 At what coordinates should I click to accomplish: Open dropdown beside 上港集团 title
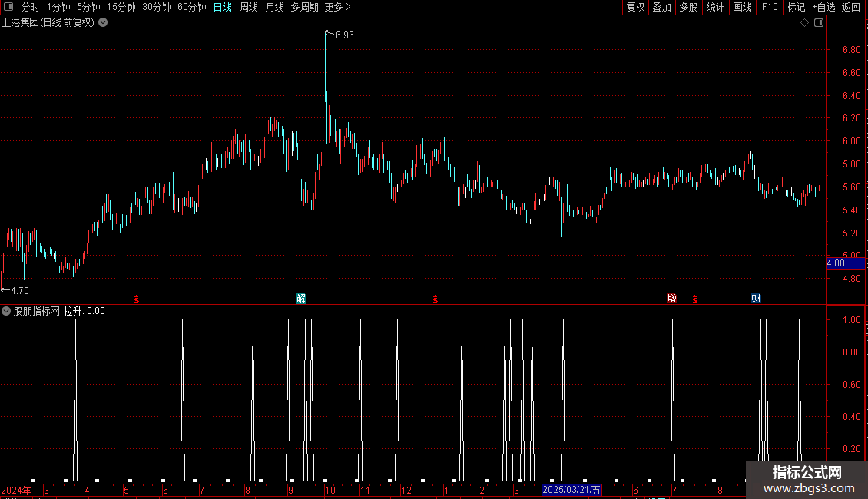103,23
